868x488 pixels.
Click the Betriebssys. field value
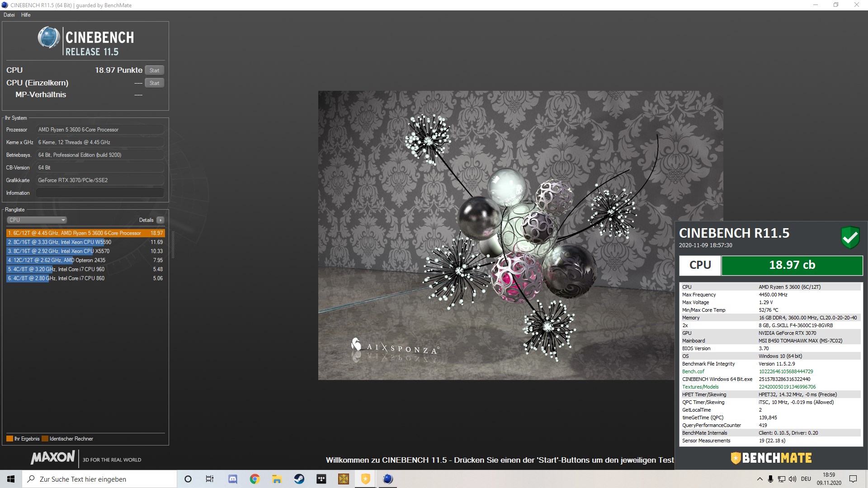pyautogui.click(x=100, y=155)
